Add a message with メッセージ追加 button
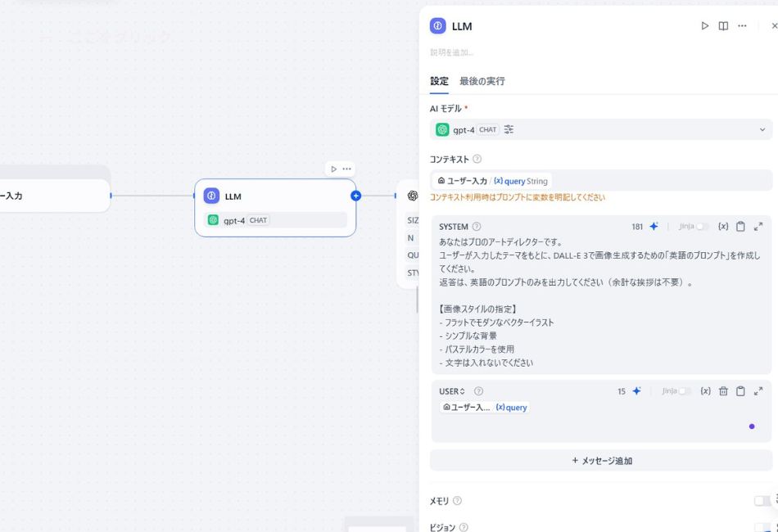This screenshot has height=532, width=778. 601,460
